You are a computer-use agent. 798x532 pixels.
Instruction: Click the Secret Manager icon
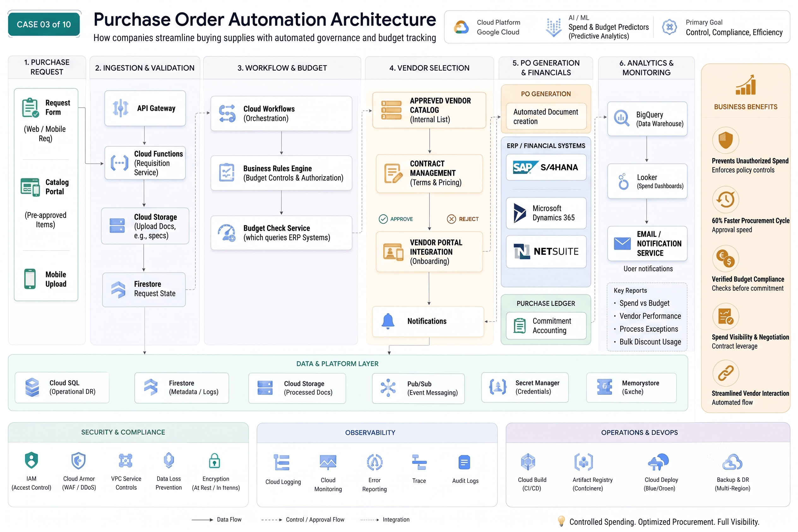497,387
